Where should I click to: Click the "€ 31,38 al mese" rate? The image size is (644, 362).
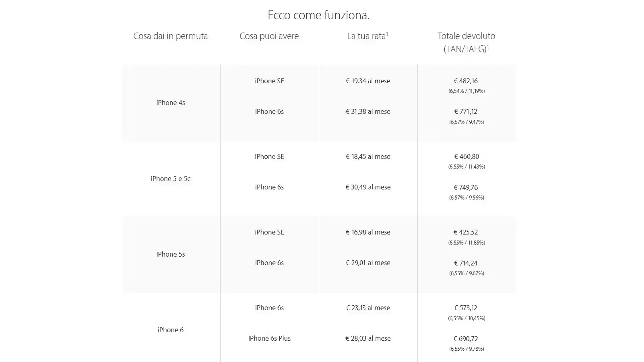(x=368, y=111)
